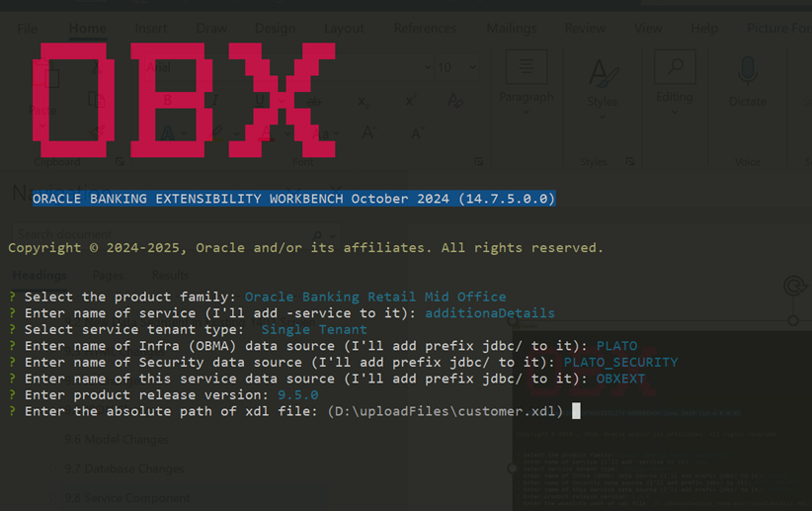Toggle Italic formatting

click(214, 100)
